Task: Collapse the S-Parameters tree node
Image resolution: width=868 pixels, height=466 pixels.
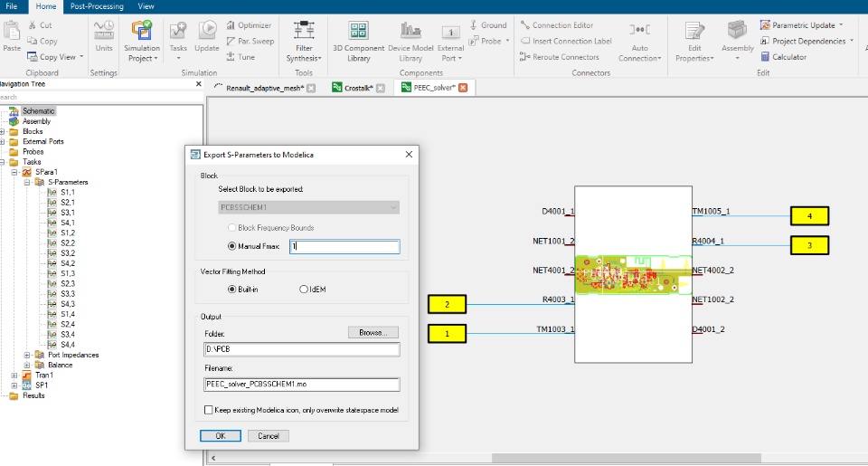Action: (26, 182)
